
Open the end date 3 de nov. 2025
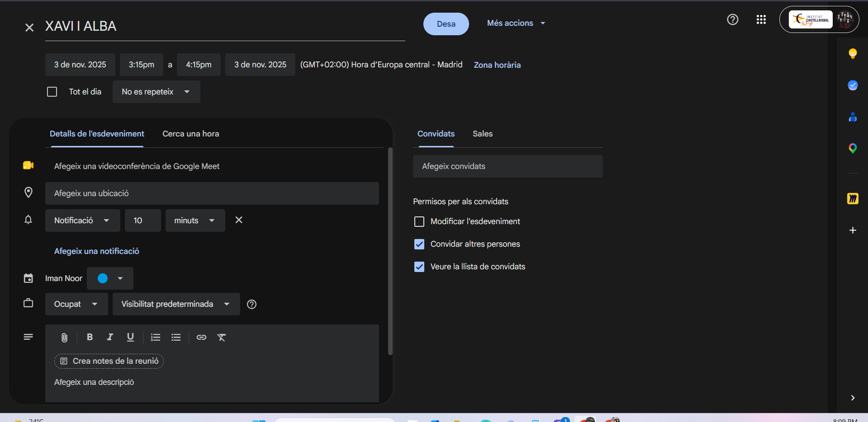coord(260,65)
